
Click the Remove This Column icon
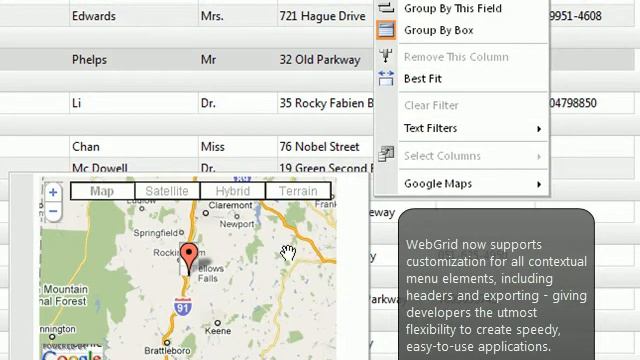click(386, 56)
